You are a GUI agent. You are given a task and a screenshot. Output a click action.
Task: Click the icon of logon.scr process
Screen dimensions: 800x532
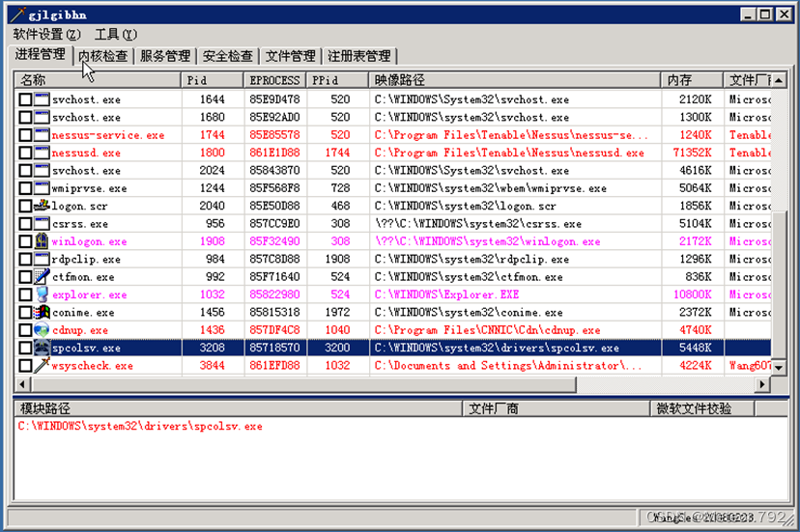tap(42, 206)
